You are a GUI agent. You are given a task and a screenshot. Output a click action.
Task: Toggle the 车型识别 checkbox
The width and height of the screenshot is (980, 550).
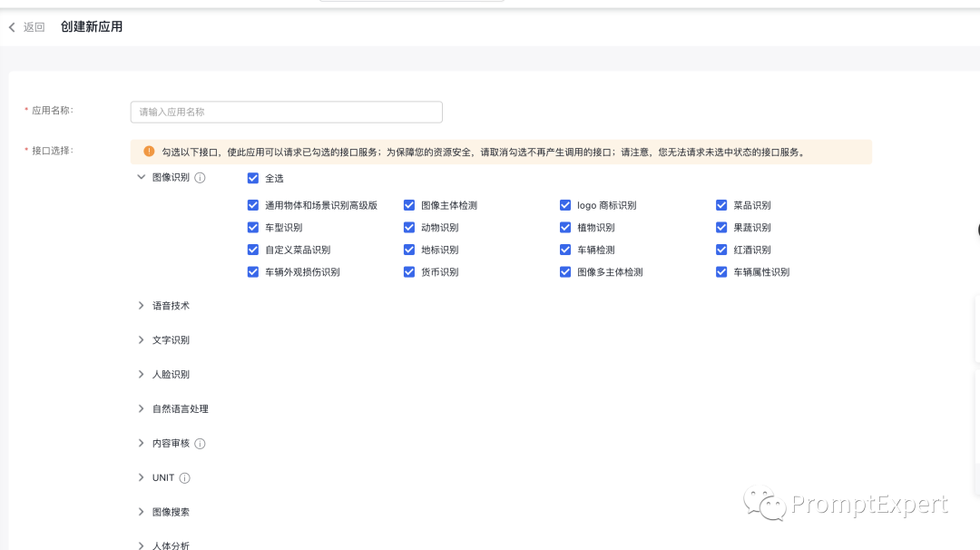click(253, 228)
